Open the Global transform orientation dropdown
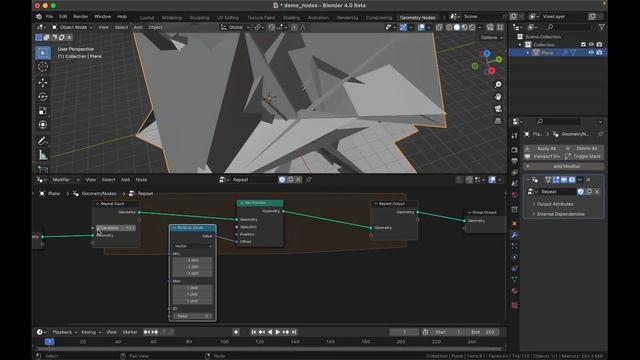640x360 pixels. (x=236, y=27)
